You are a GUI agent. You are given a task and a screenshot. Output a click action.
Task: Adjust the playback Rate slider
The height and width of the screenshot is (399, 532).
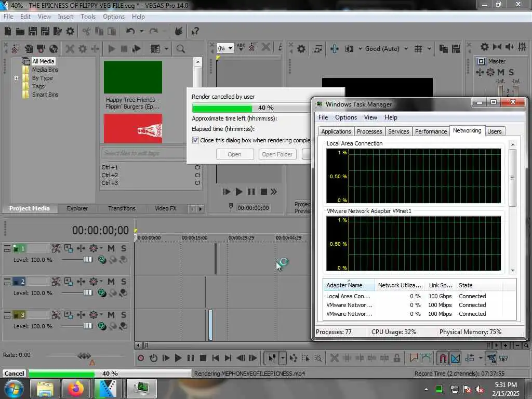click(84, 356)
